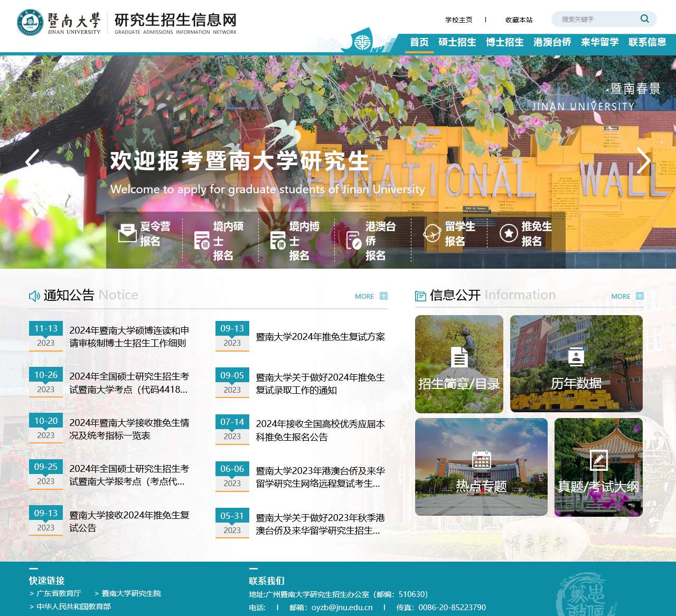Click the speaker icon beside 通知公告
This screenshot has height=616, width=676.
pos(34,296)
